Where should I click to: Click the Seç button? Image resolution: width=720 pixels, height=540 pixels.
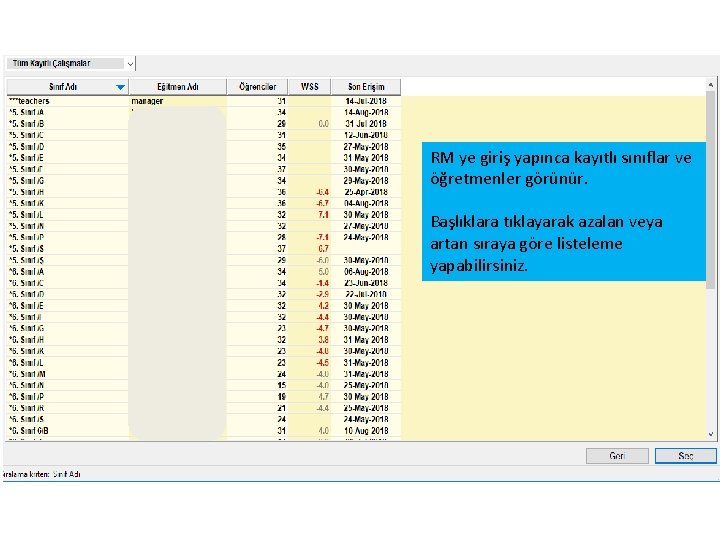click(686, 456)
